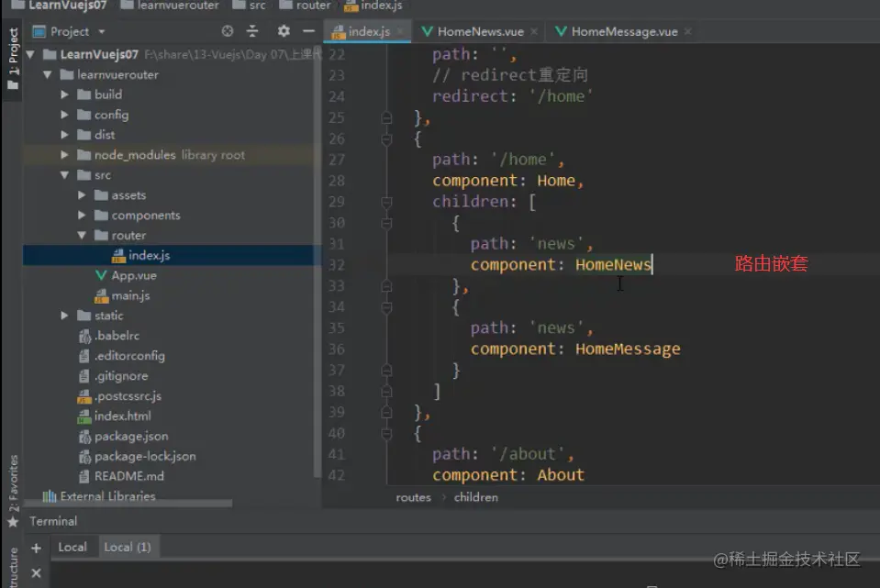
Task: Toggle code fold marker on line 26
Action: click(x=386, y=139)
